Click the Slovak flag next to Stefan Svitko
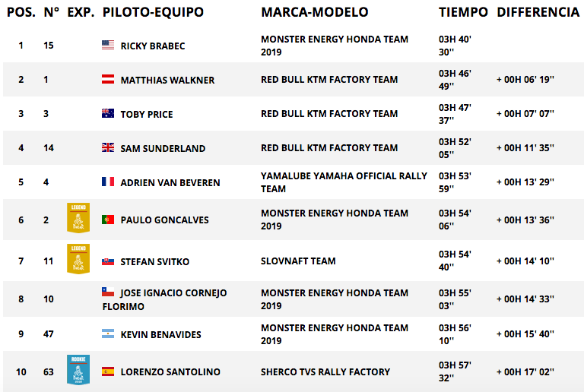This screenshot has width=584, height=392. click(108, 261)
